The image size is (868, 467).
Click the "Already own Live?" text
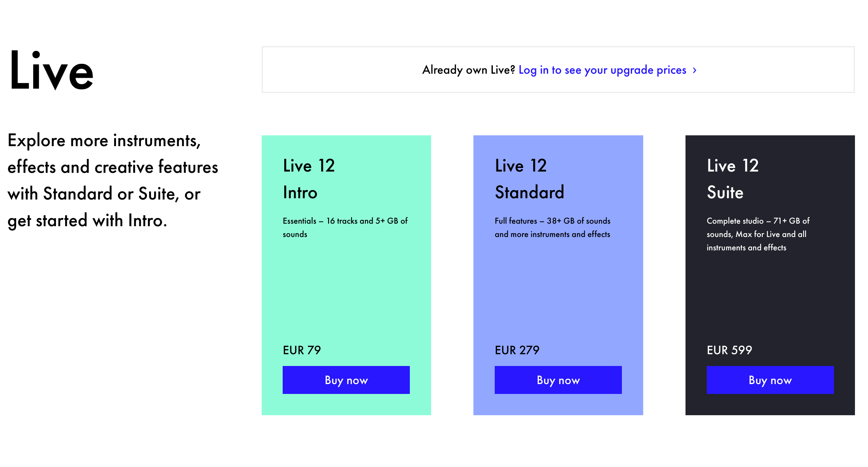[x=468, y=70]
